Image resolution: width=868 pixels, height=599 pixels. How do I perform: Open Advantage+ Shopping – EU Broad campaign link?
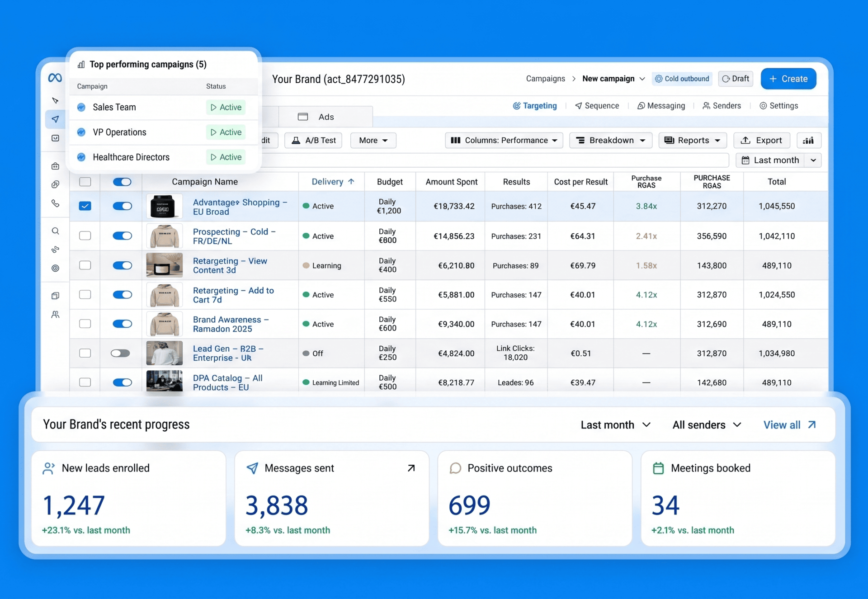coord(240,207)
